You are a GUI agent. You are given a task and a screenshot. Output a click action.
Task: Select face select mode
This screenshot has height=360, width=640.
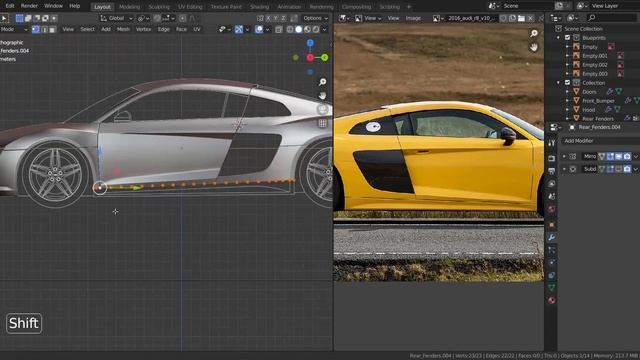click(52, 29)
